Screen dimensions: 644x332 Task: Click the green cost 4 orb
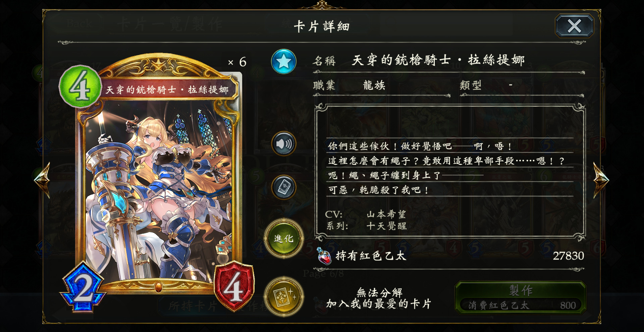point(80,87)
